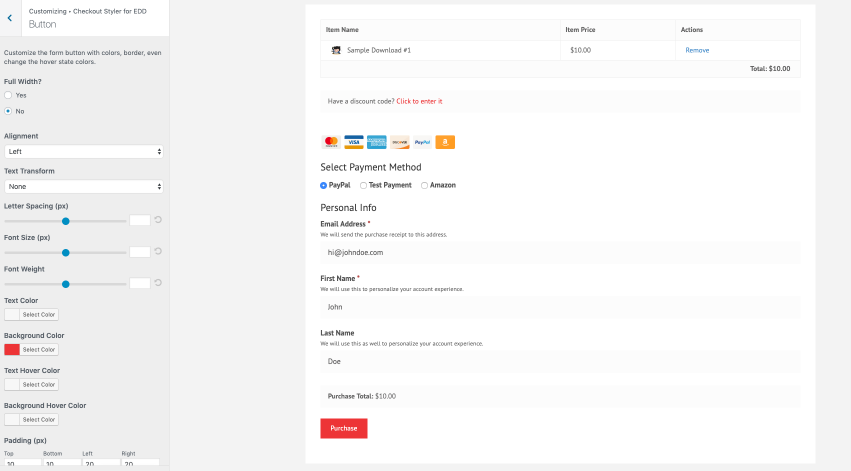Screen dimensions: 851x471
Task: Click the 'Purchase Total: $10.00' text
Action: pyautogui.click(x=361, y=396)
